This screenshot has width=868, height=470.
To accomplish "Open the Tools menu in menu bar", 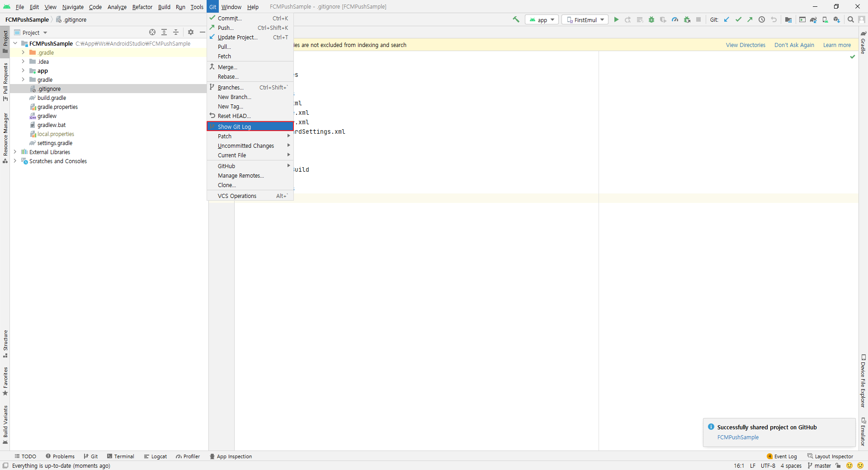I will point(197,7).
